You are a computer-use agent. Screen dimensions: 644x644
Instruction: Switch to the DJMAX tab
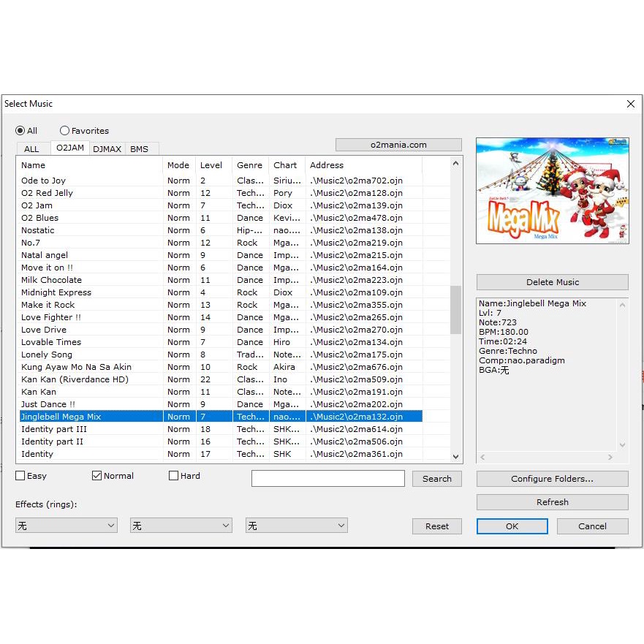[107, 149]
